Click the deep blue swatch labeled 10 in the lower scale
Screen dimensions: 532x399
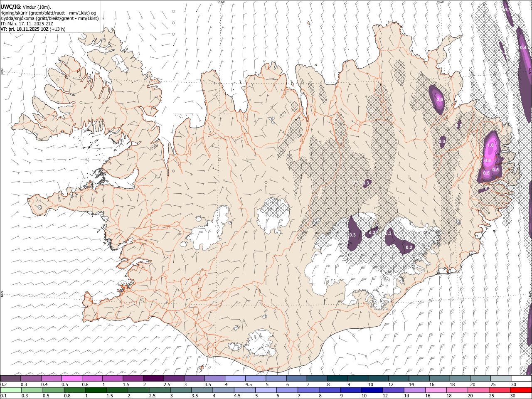[x=372, y=390]
